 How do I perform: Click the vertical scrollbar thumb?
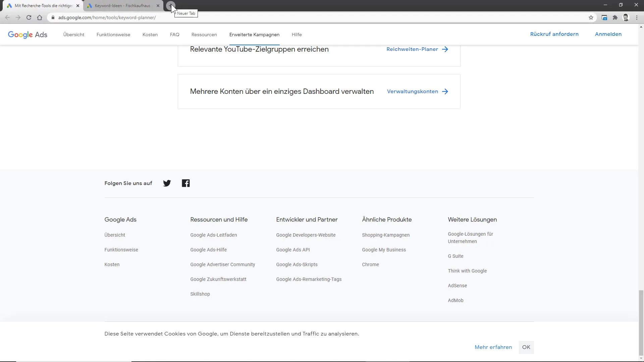pyautogui.click(x=641, y=322)
